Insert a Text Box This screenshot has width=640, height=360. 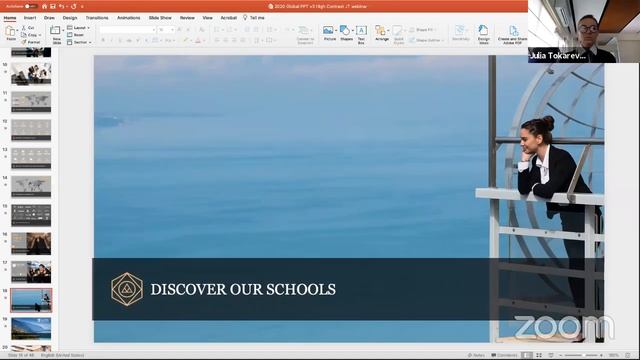pyautogui.click(x=361, y=34)
